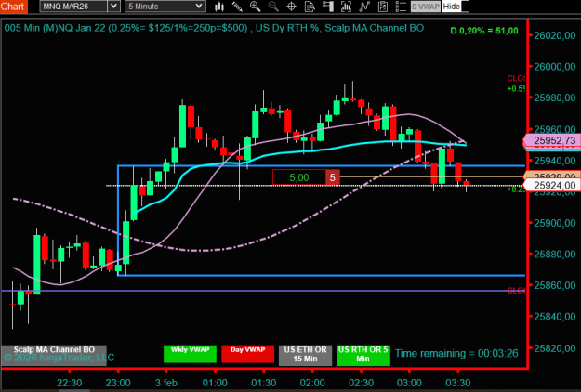This screenshot has width=581, height=392.
Task: Expand the MNQ MAR26 instrument dropdown arrow
Action: (113, 7)
